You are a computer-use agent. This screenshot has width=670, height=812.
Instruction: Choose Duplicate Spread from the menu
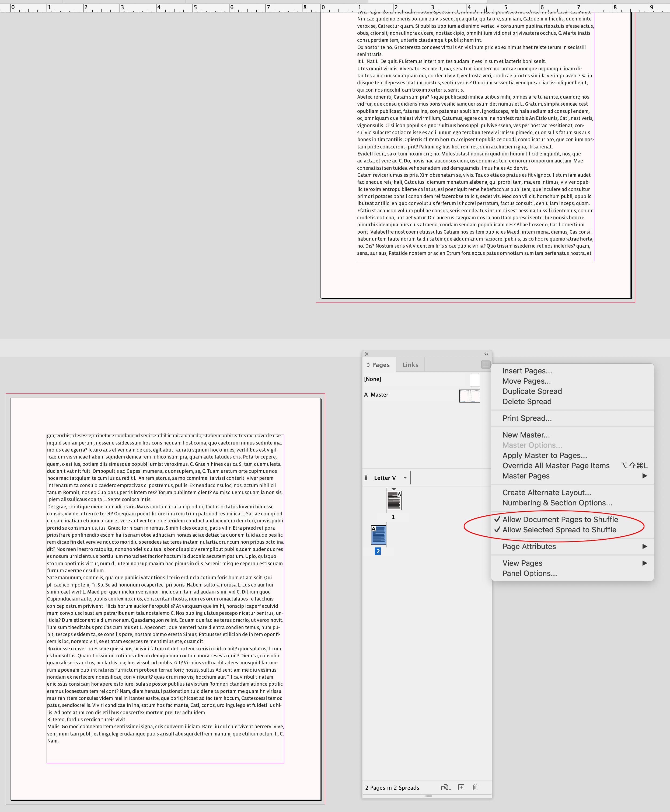pos(532,391)
